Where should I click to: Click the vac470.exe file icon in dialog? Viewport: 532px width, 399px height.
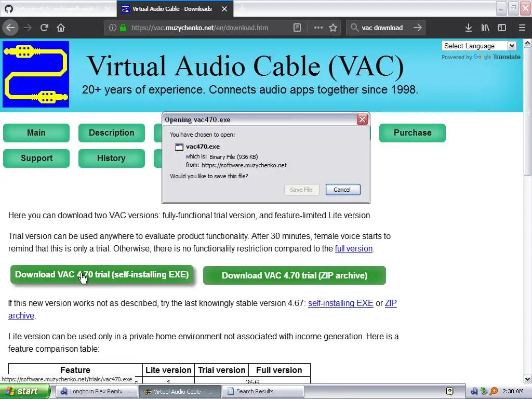click(x=179, y=147)
